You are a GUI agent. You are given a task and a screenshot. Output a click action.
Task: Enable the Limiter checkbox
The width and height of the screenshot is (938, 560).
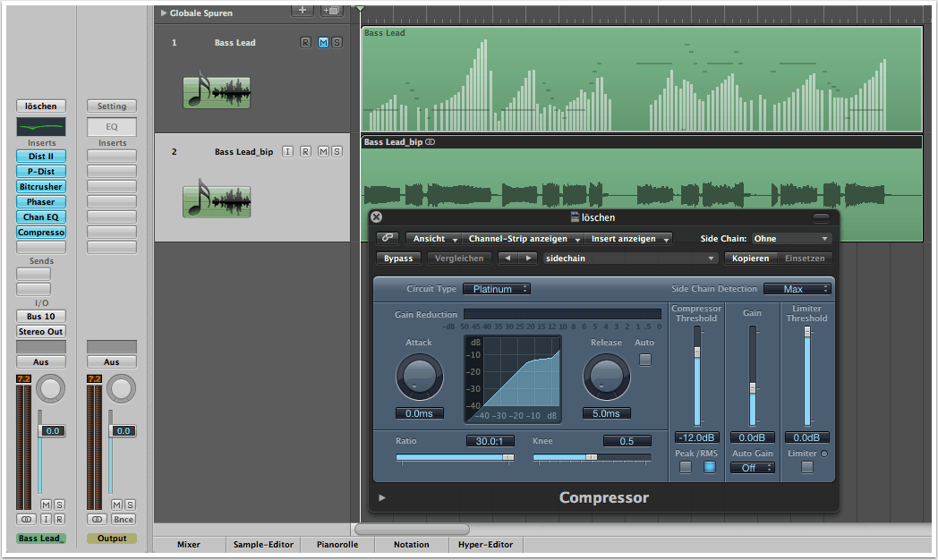pos(807,467)
